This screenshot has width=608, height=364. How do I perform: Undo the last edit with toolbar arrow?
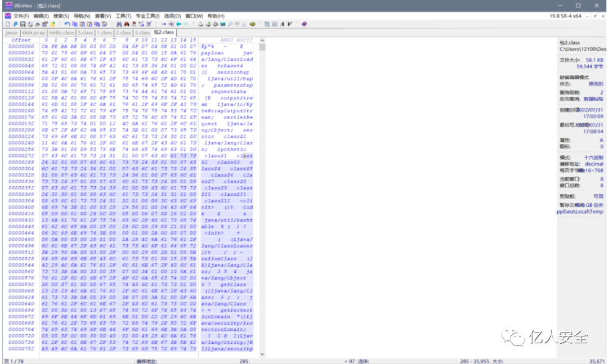67,24
